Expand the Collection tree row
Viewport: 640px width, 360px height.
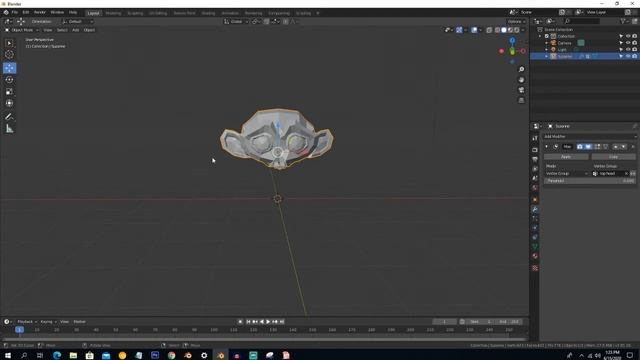(540, 36)
